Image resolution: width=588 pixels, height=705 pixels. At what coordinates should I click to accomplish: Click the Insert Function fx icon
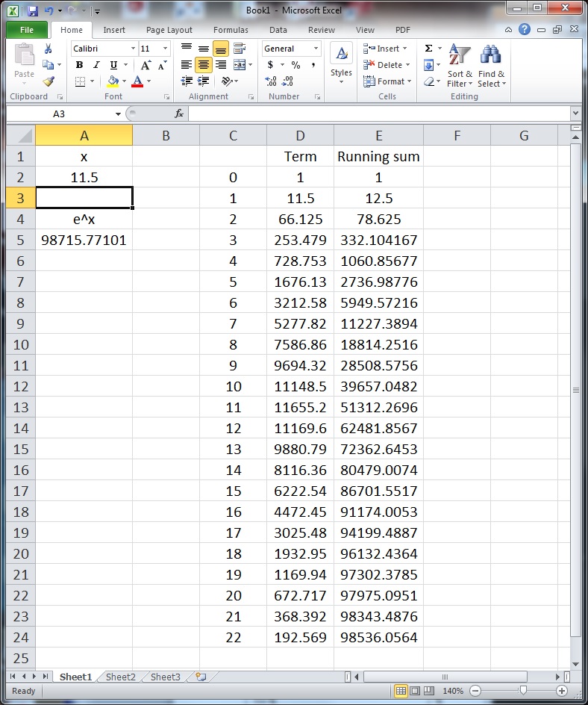(179, 114)
